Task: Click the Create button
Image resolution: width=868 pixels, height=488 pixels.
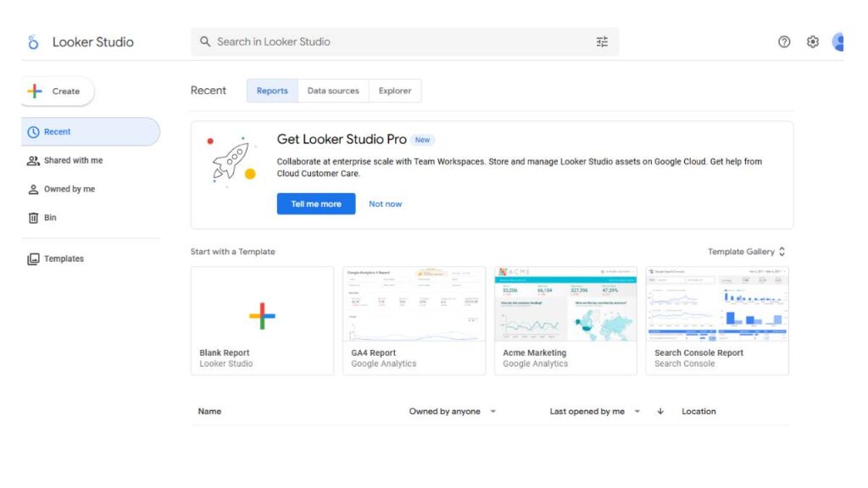Action: 58,91
